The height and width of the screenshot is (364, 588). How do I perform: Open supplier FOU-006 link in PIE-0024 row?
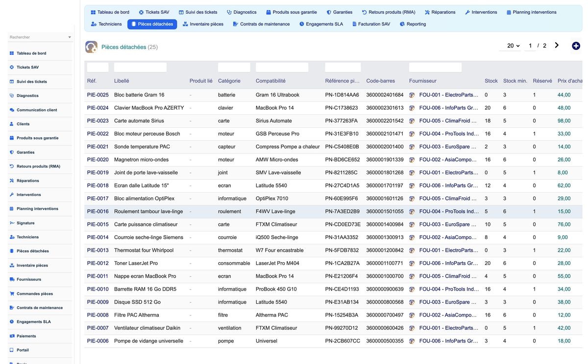coord(448,108)
